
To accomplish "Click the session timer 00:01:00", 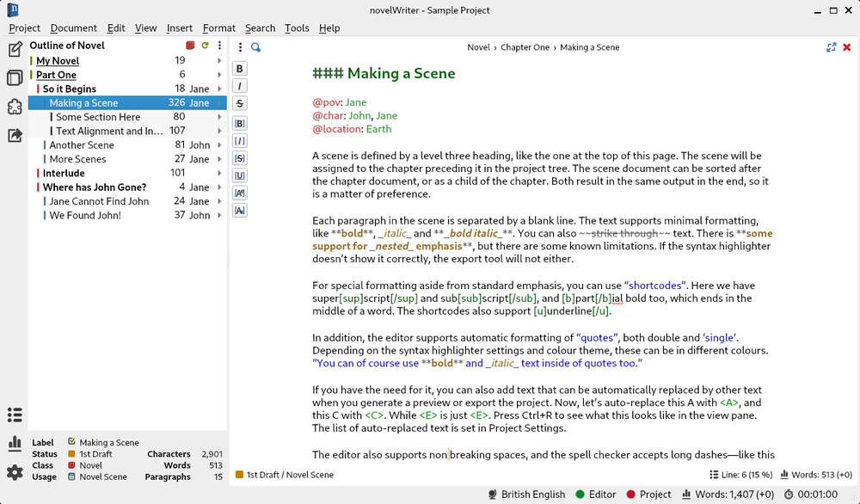I will (811, 495).
